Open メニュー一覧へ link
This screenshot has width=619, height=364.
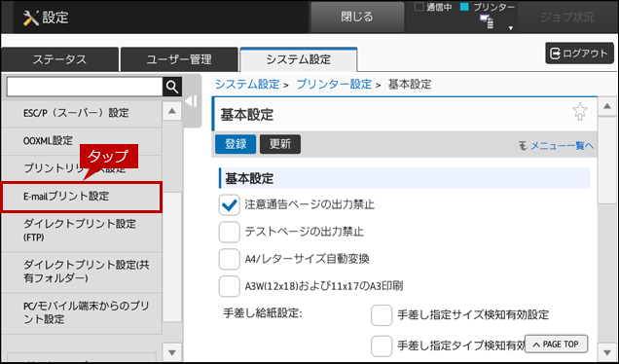click(562, 146)
